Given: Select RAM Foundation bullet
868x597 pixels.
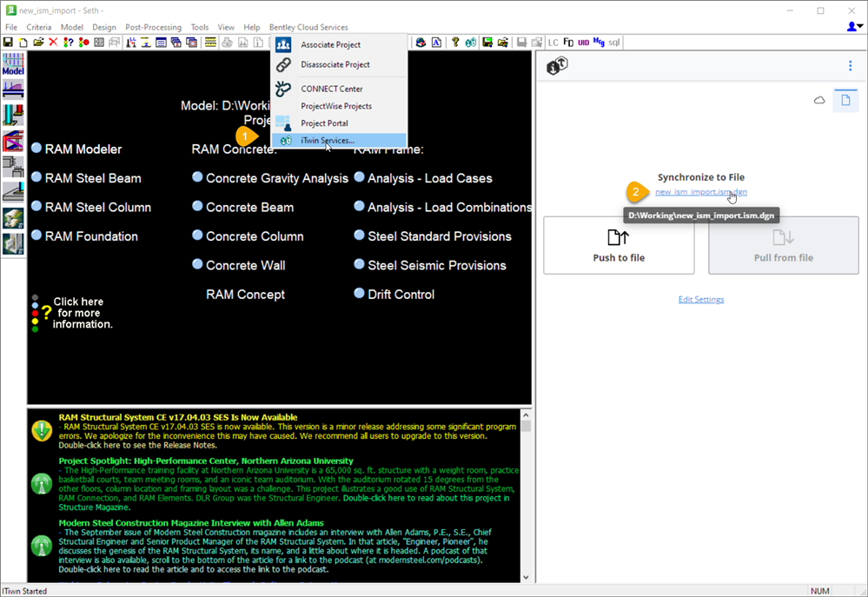Looking at the screenshot, I should pyautogui.click(x=36, y=235).
